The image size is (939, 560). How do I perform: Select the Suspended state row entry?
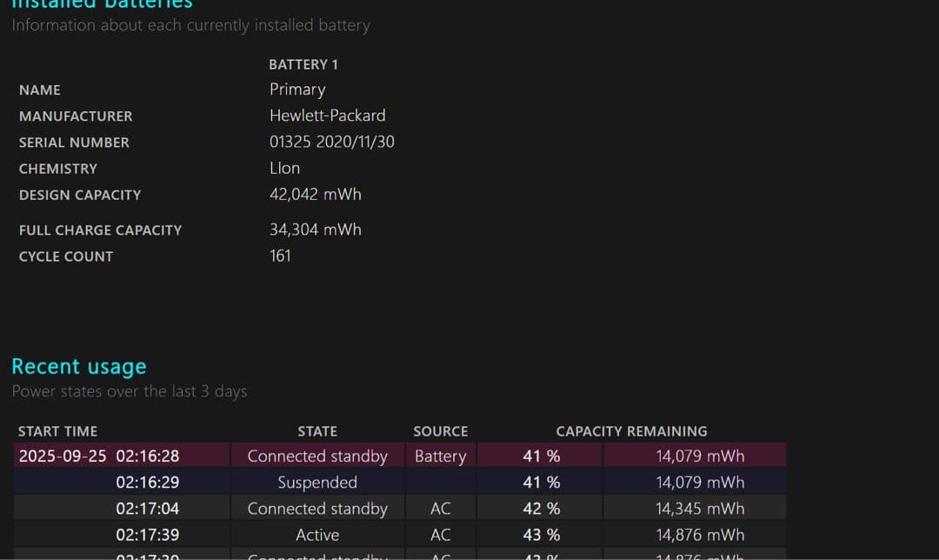pos(317,482)
